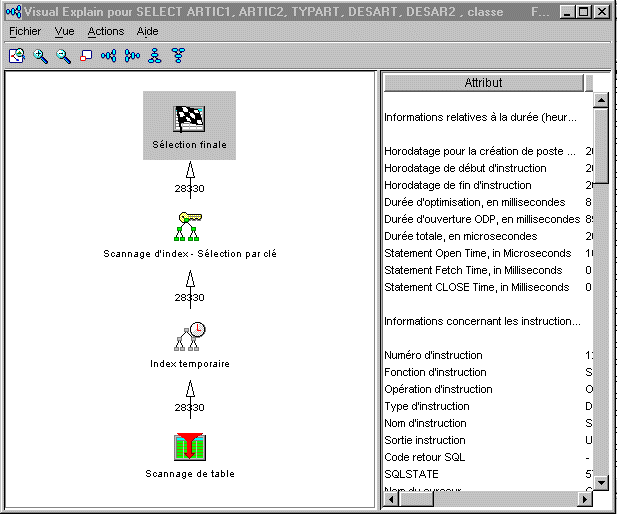617x514 pixels.
Task: Click the Scannage d'index - Sélection par clé label
Action: coord(190,254)
